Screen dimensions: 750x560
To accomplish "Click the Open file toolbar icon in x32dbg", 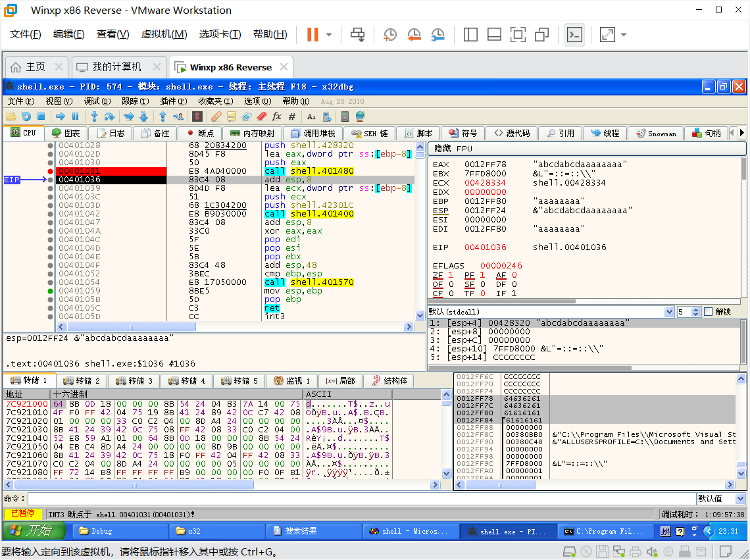I will click(x=11, y=116).
